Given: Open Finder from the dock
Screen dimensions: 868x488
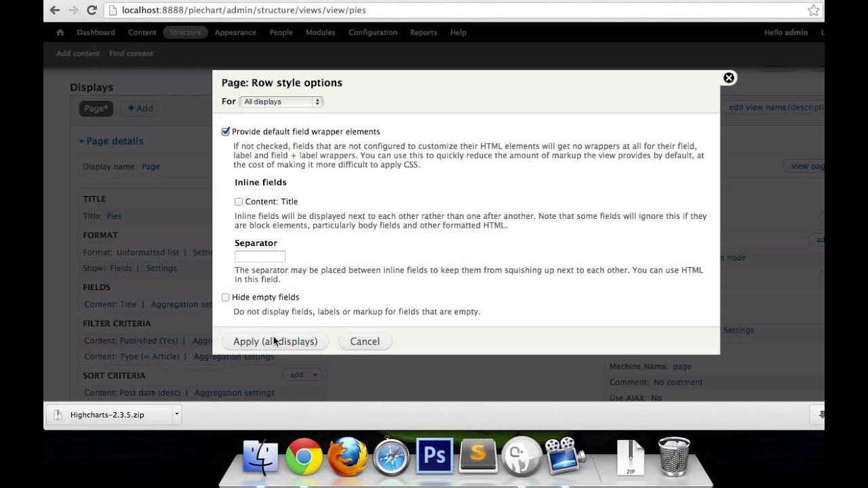Looking at the screenshot, I should [260, 456].
